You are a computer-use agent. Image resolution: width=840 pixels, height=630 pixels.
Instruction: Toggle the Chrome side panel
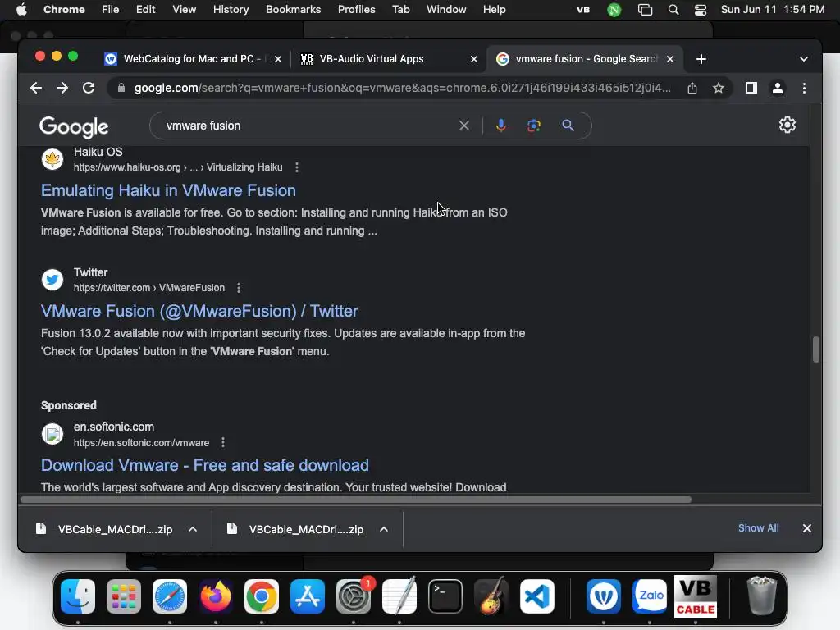pyautogui.click(x=751, y=88)
